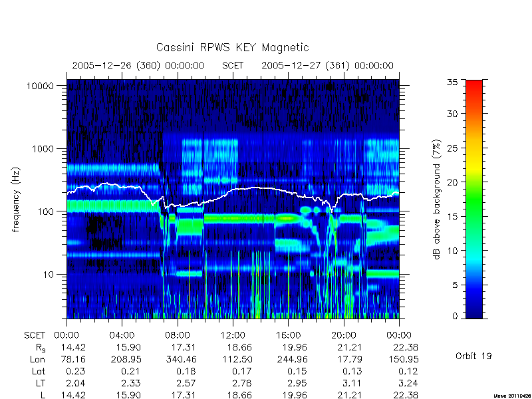This screenshot has height=399, width=532.
Task: Select the start date '2005-12-26 (360) 00:00:00'
Action: 138,65
